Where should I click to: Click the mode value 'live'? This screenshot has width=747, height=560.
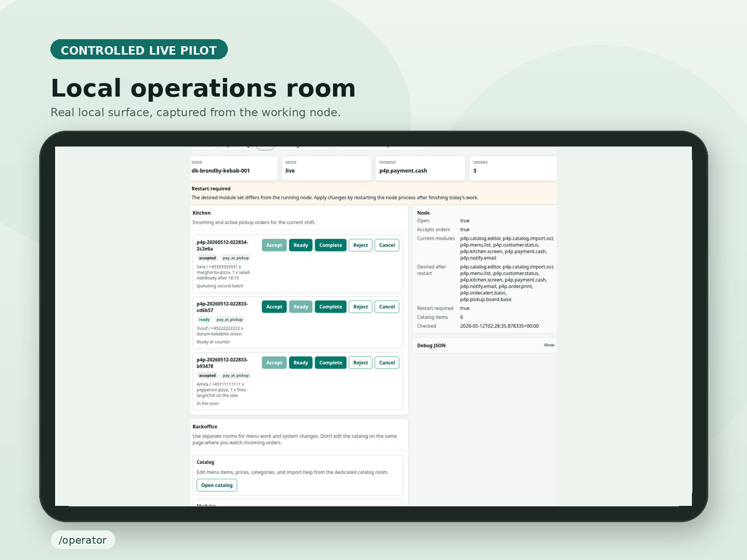click(290, 171)
